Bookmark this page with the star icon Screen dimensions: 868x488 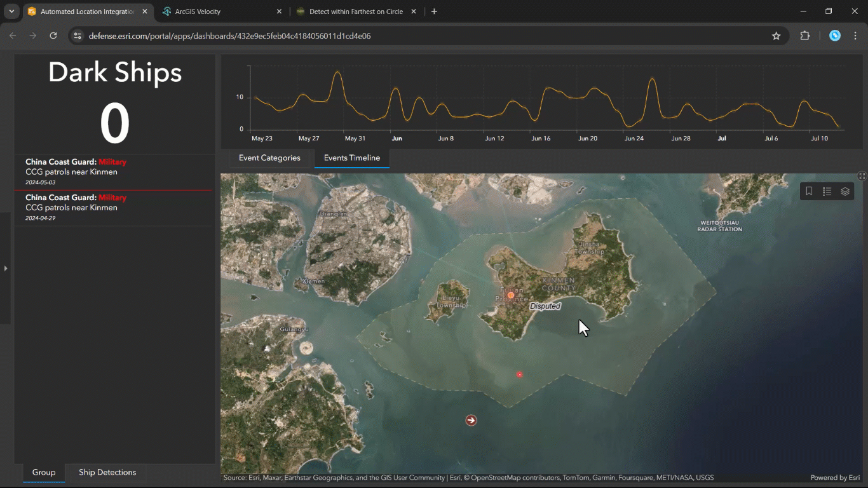[x=776, y=36]
